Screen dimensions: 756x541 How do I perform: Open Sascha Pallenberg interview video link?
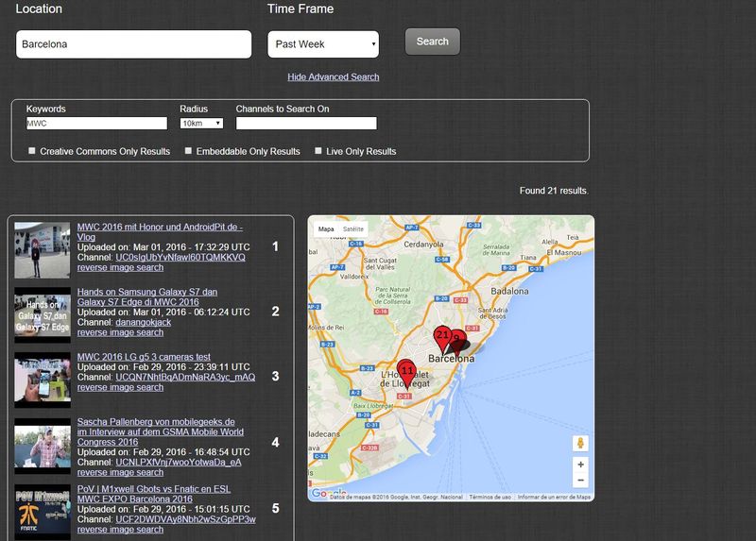[x=160, y=431]
